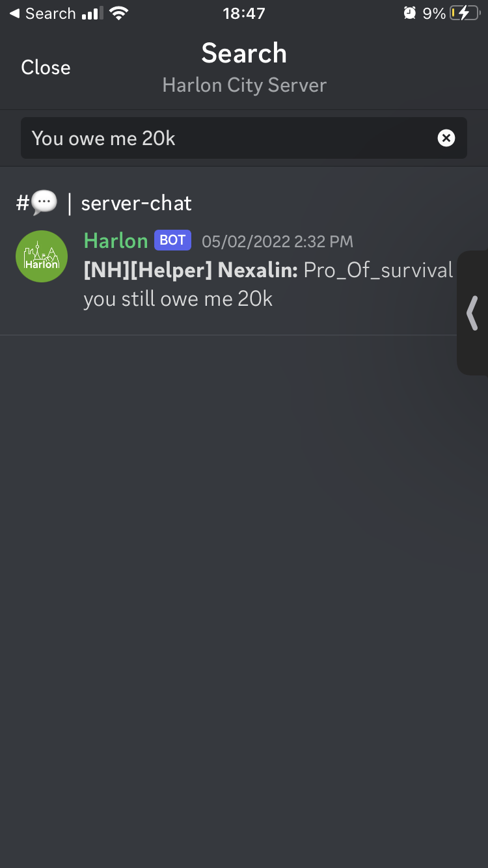488x868 pixels.
Task: Open the Harlon username profile
Action: click(116, 240)
